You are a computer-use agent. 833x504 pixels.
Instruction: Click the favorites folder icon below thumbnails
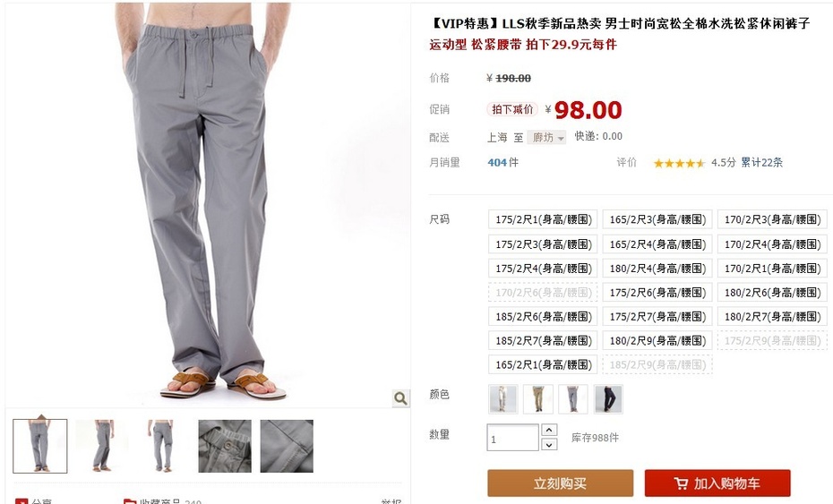point(130,500)
